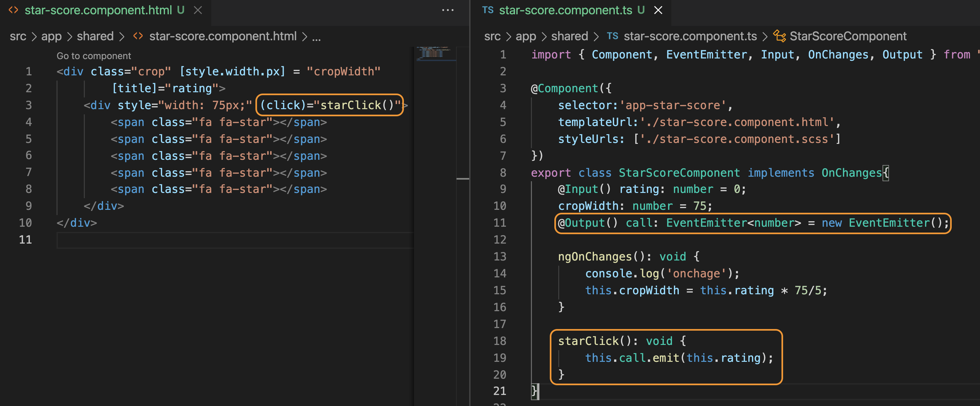Image resolution: width=980 pixels, height=406 pixels.
Task: Click the HTML icon in left breadcrumb
Action: 138,36
